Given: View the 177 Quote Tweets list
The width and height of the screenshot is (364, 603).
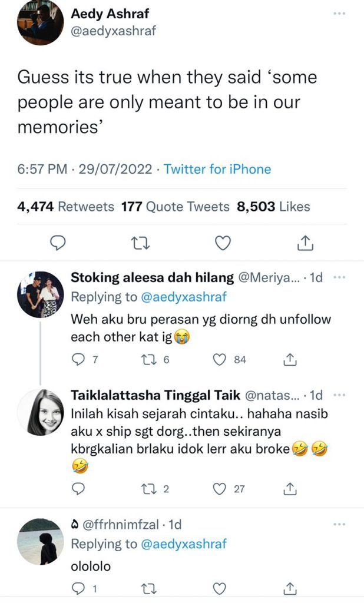Looking at the screenshot, I should (x=176, y=207).
